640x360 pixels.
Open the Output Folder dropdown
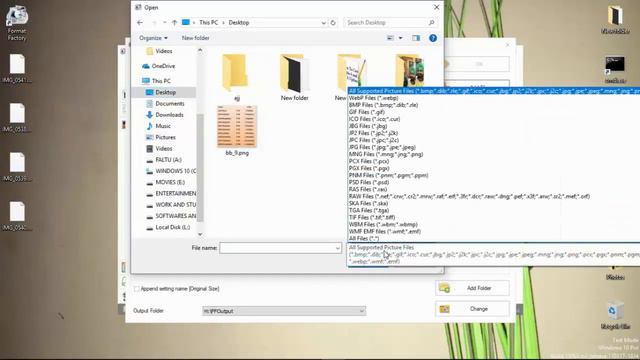pos(361,311)
